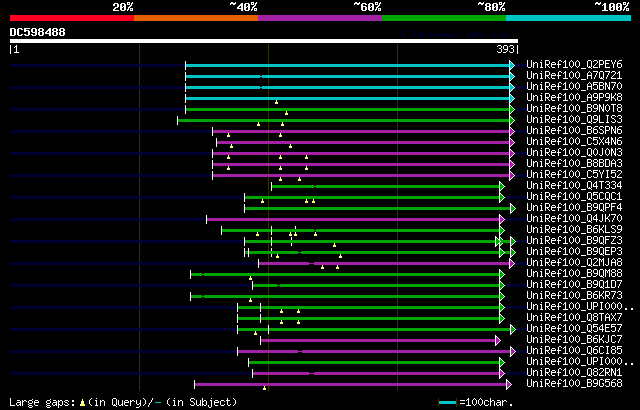Select the UniRef100_C5YI52 label
This screenshot has width=640, height=410.
tap(574, 175)
